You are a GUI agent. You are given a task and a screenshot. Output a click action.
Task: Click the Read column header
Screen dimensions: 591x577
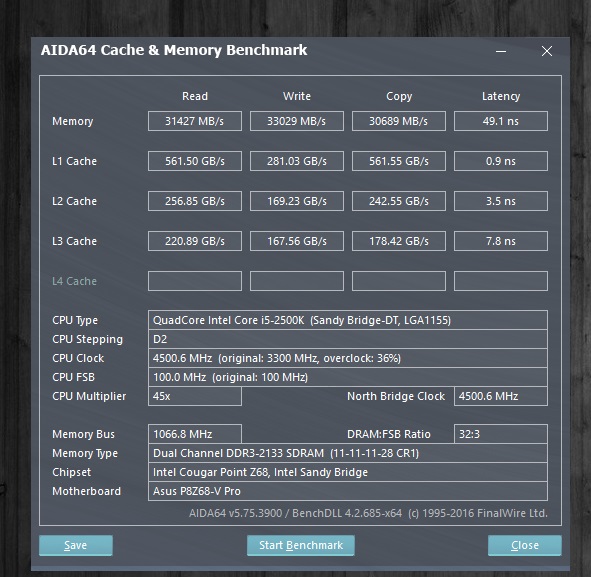[195, 96]
